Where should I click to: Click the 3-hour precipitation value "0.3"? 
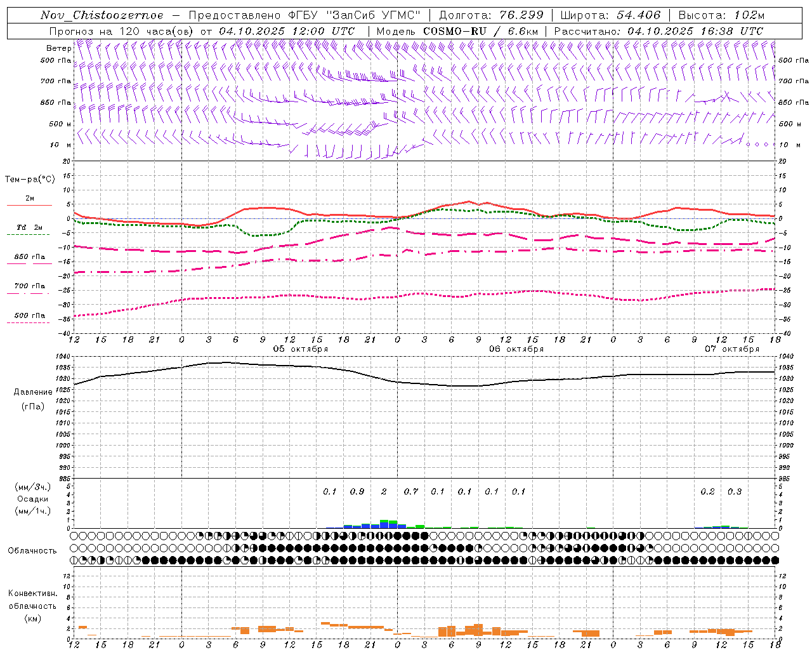[x=735, y=491]
